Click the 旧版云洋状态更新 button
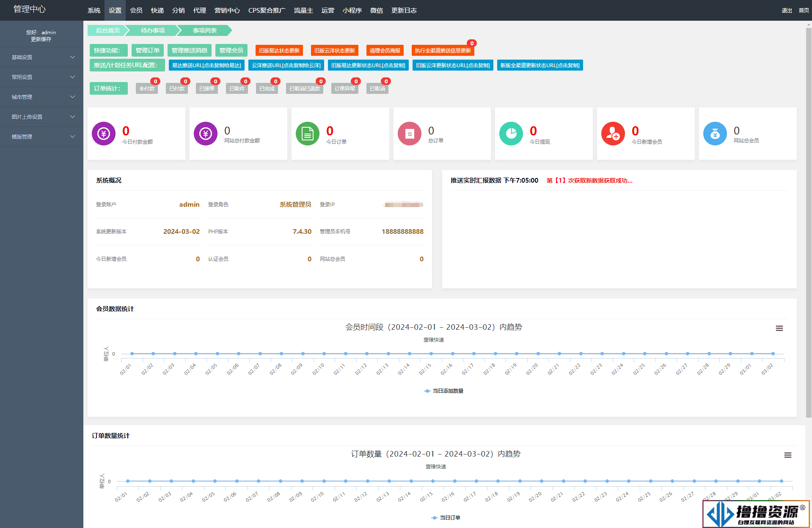 point(335,50)
